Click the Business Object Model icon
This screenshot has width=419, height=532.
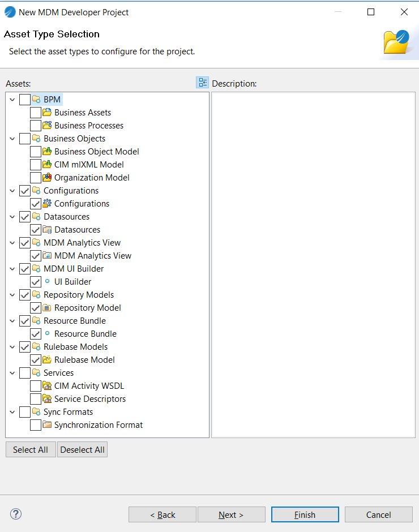point(47,151)
